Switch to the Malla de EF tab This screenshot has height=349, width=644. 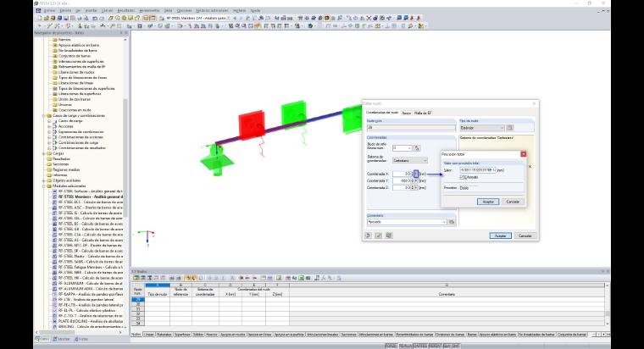[x=422, y=113]
